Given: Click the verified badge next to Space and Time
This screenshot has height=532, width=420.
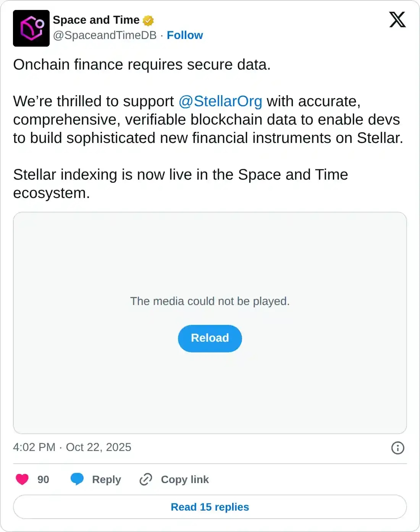Looking at the screenshot, I should pyautogui.click(x=148, y=20).
